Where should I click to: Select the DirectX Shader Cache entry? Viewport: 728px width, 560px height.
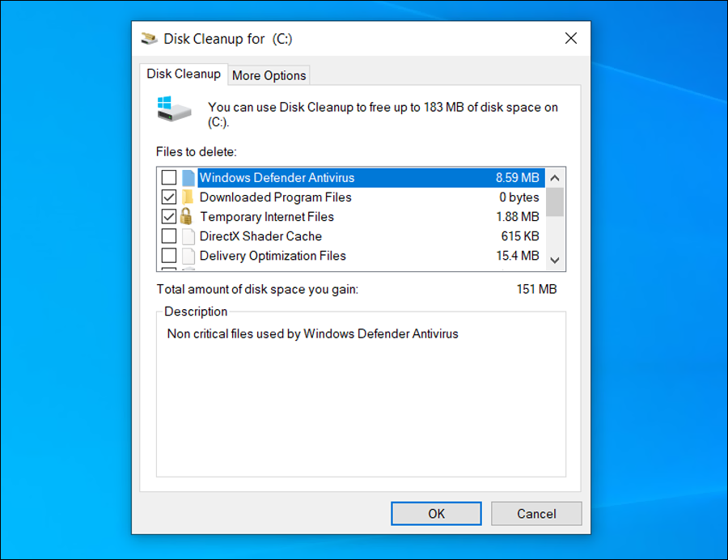click(352, 236)
